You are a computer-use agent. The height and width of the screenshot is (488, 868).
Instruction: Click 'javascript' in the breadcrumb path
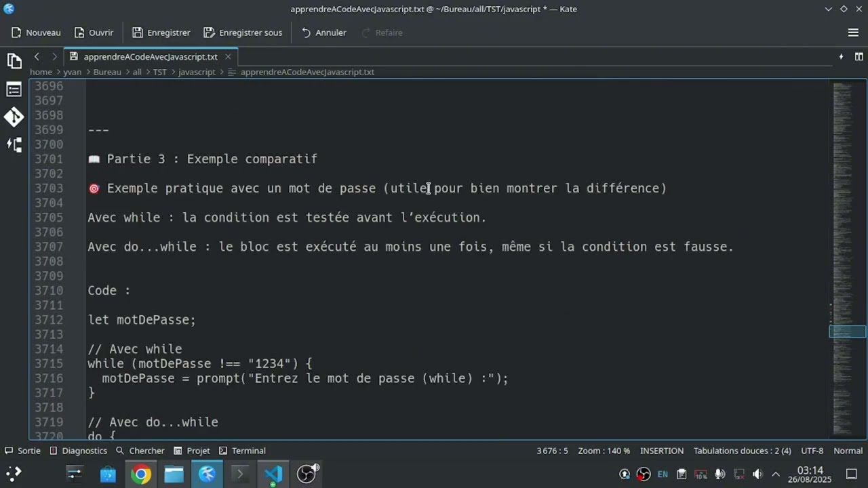197,72
